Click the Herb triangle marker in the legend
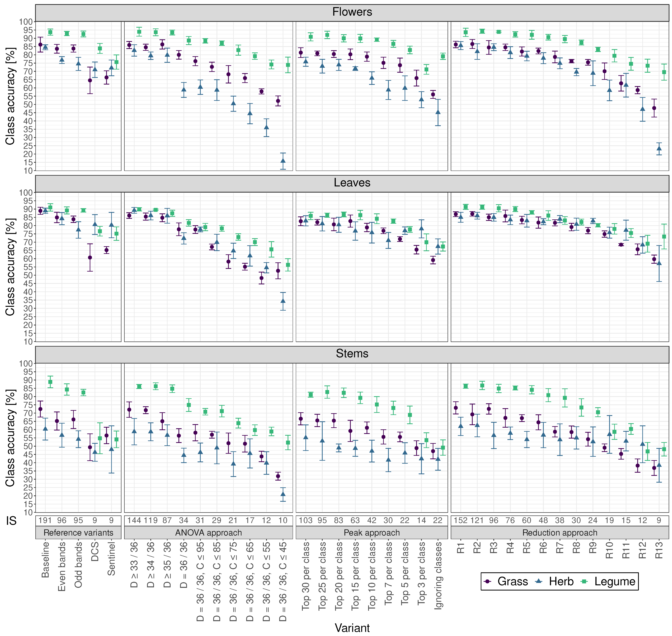672x636 pixels. (x=539, y=581)
